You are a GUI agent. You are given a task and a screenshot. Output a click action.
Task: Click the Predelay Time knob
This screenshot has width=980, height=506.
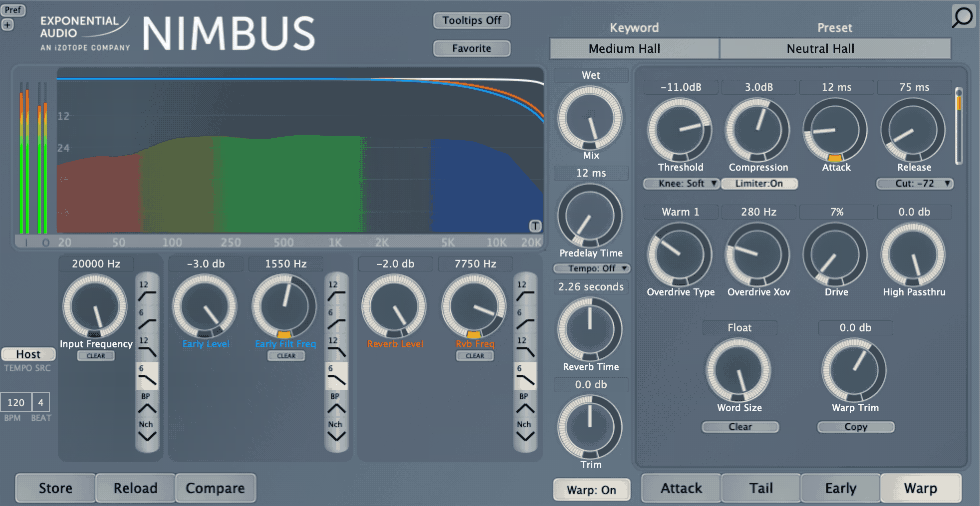click(x=590, y=216)
